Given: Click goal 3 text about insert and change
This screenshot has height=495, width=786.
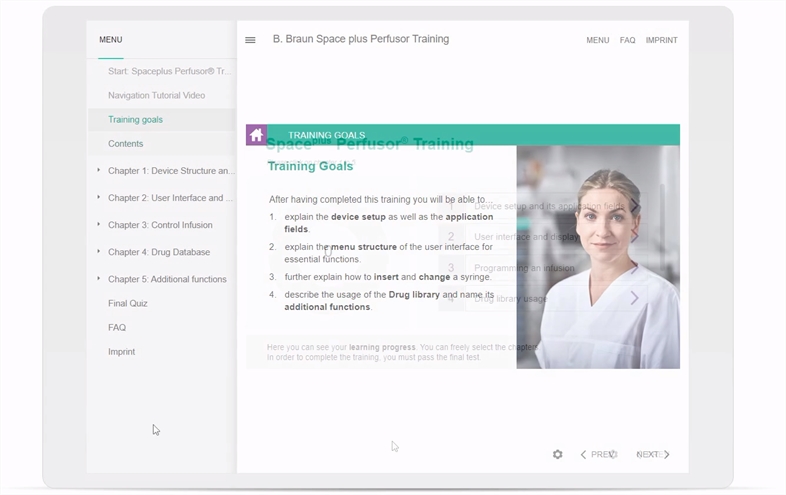Looking at the screenshot, I should 388,277.
